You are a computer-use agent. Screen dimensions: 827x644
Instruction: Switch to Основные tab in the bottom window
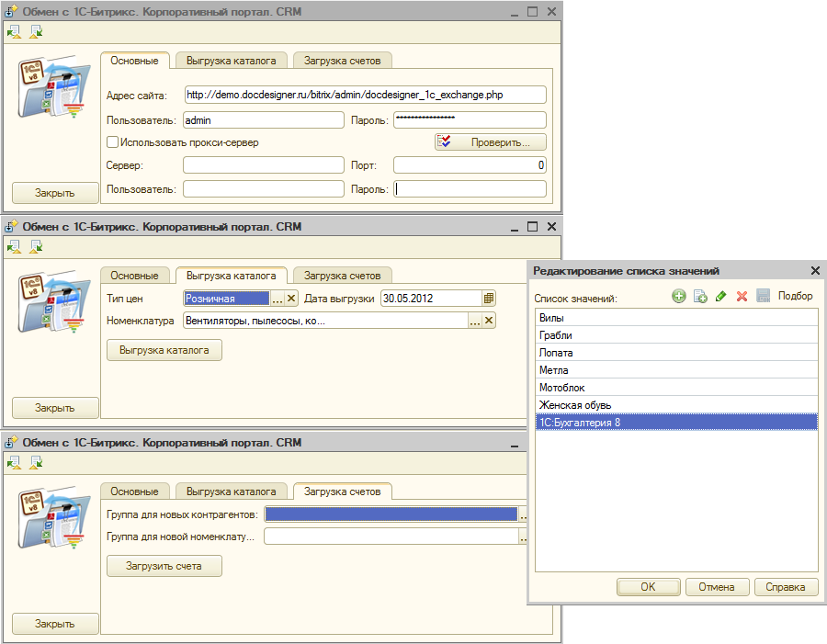tap(134, 491)
